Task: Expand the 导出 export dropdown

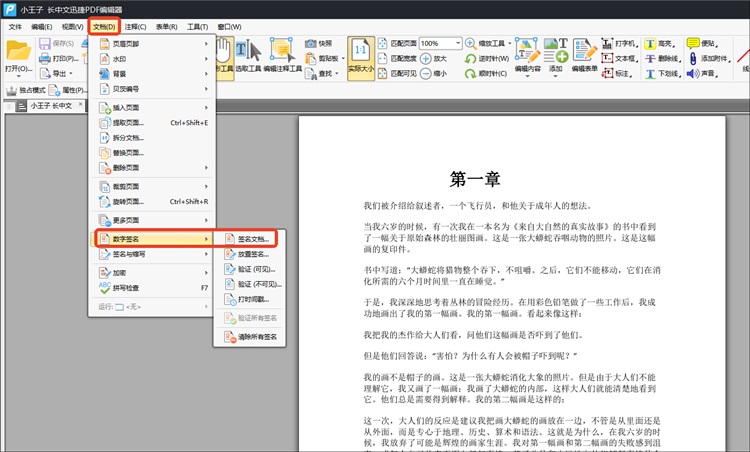Action: click(71, 74)
